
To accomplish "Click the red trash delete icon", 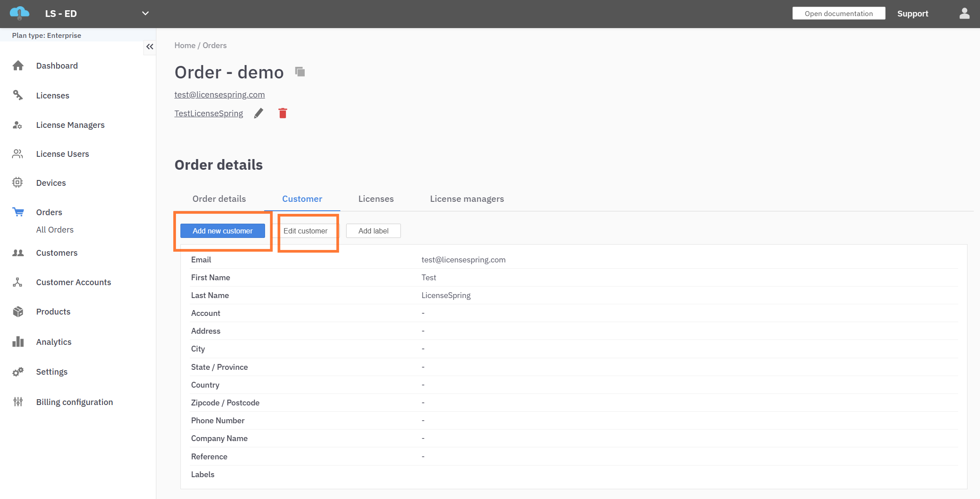I will [282, 114].
